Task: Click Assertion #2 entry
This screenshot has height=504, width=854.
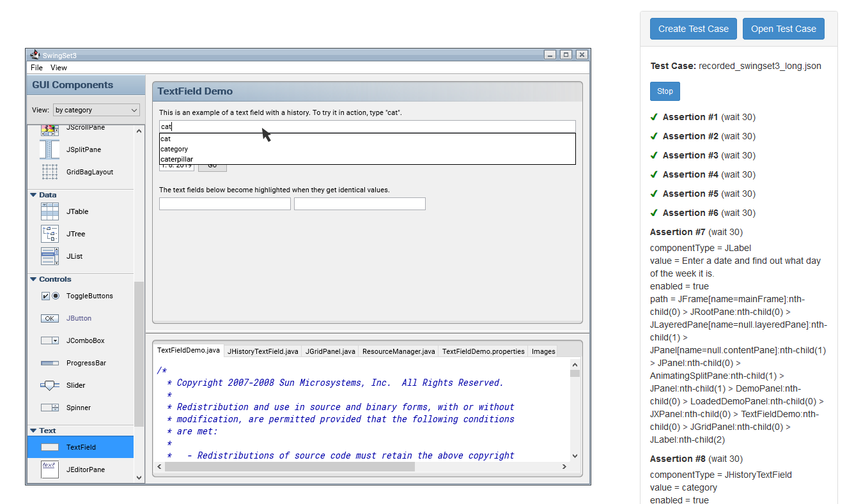Action: click(x=703, y=136)
